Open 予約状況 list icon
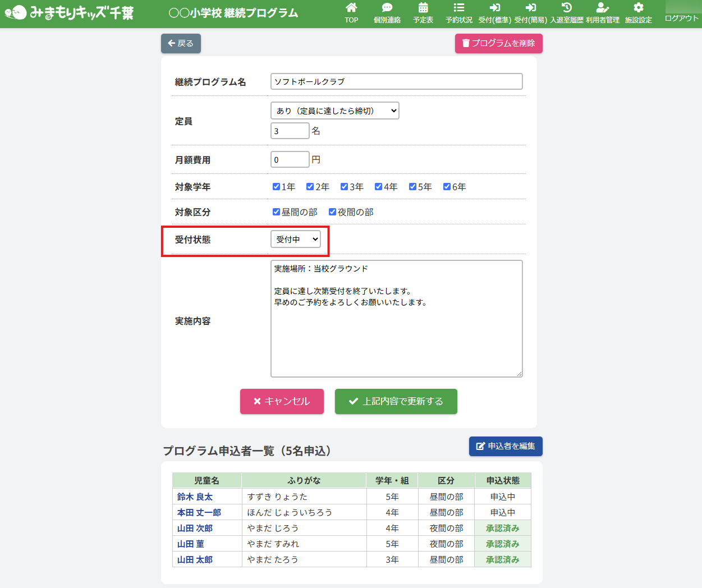This screenshot has width=702, height=588. (458, 8)
